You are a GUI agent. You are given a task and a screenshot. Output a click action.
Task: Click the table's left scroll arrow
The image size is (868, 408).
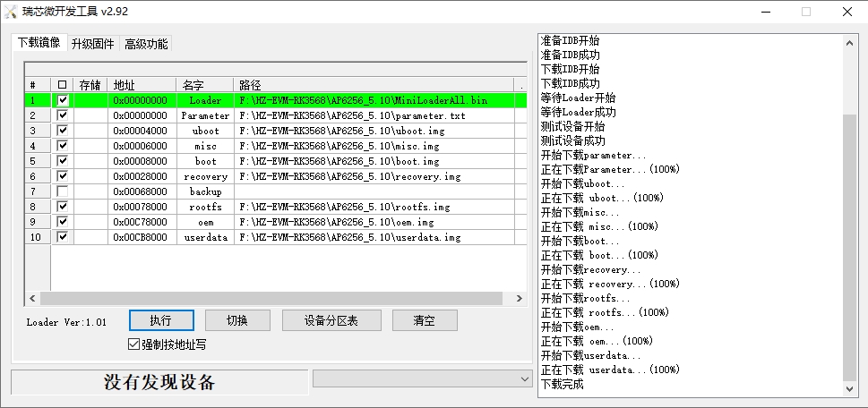coord(32,299)
